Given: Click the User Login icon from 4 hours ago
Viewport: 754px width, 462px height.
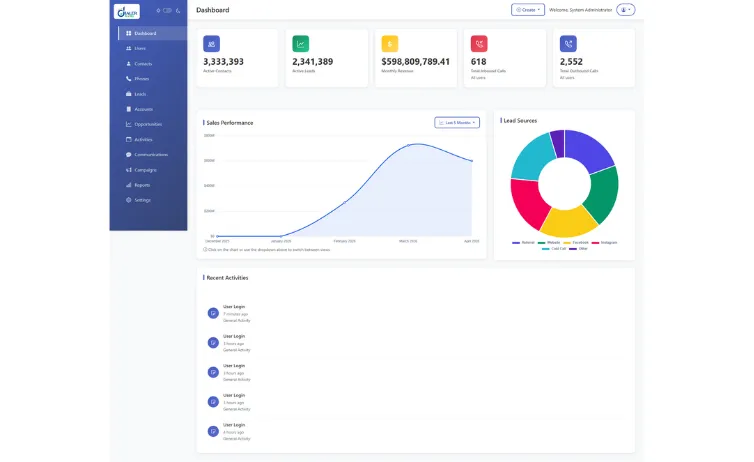Looking at the screenshot, I should tap(213, 431).
